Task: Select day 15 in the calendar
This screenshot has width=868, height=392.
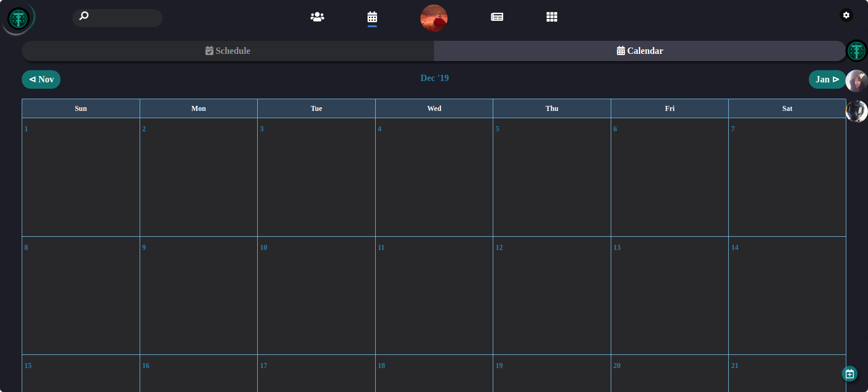Action: (x=81, y=373)
